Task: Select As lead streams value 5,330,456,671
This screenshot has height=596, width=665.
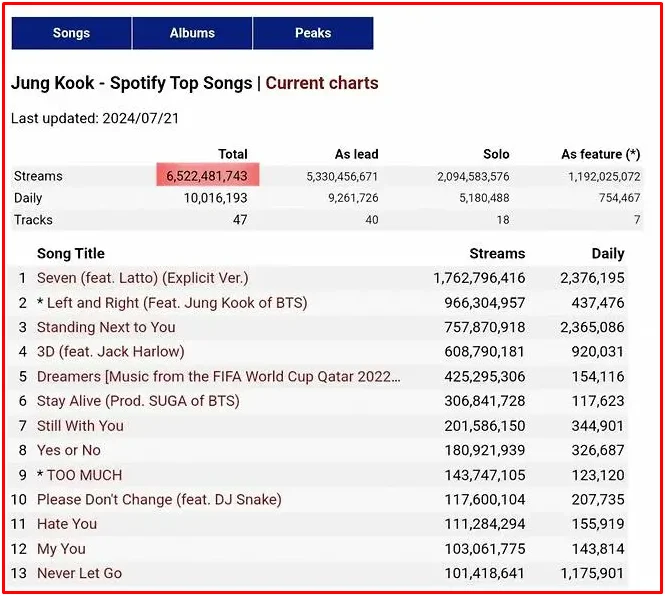Action: 342,176
